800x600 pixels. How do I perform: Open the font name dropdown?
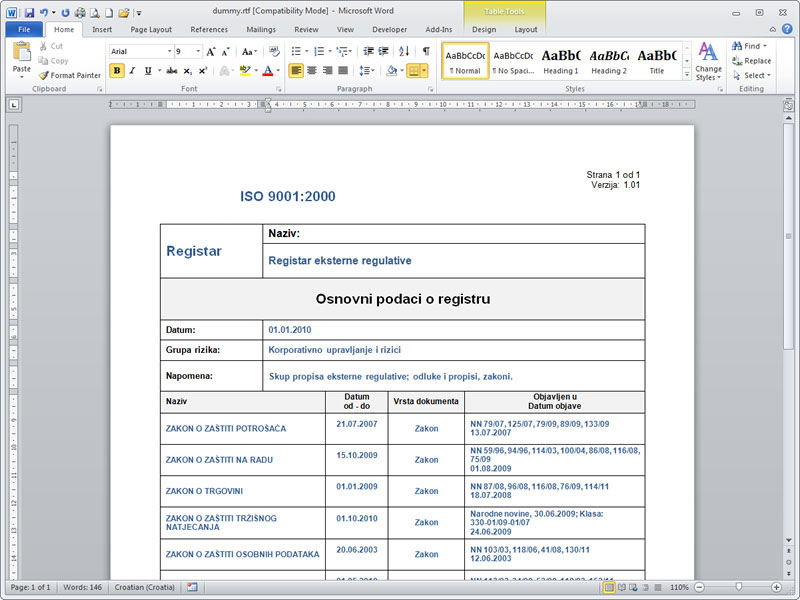pyautogui.click(x=169, y=51)
